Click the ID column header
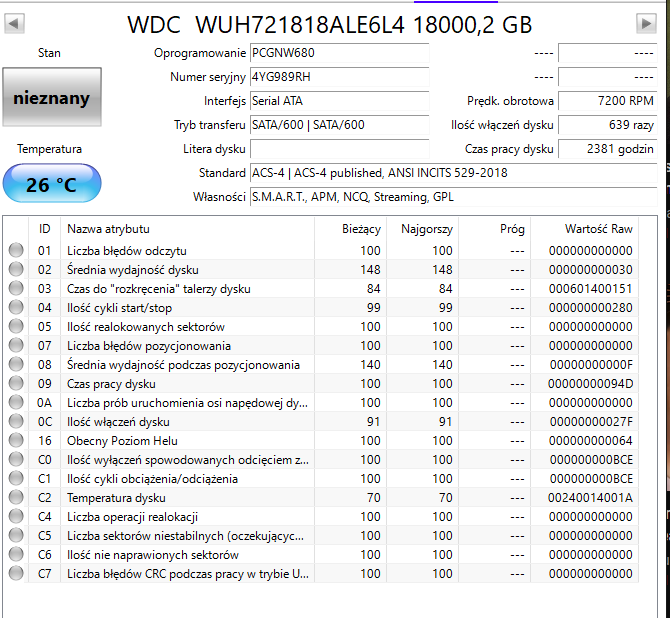The height and width of the screenshot is (618, 670). [44, 229]
